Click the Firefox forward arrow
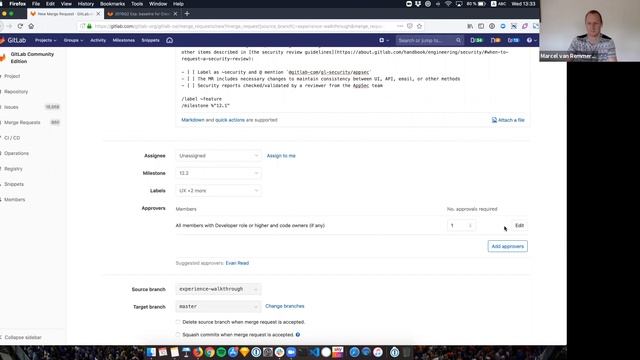Screen dimensions: 640x360 [9, 26]
